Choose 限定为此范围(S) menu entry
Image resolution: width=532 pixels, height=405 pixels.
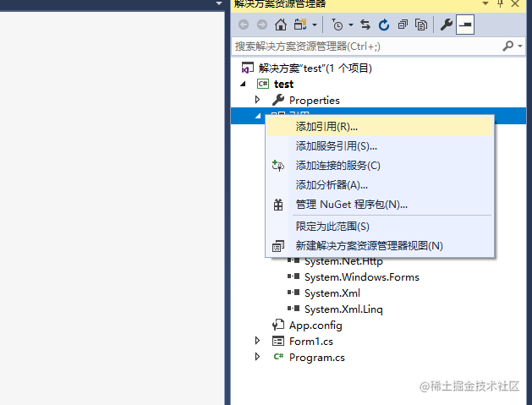[380, 227]
